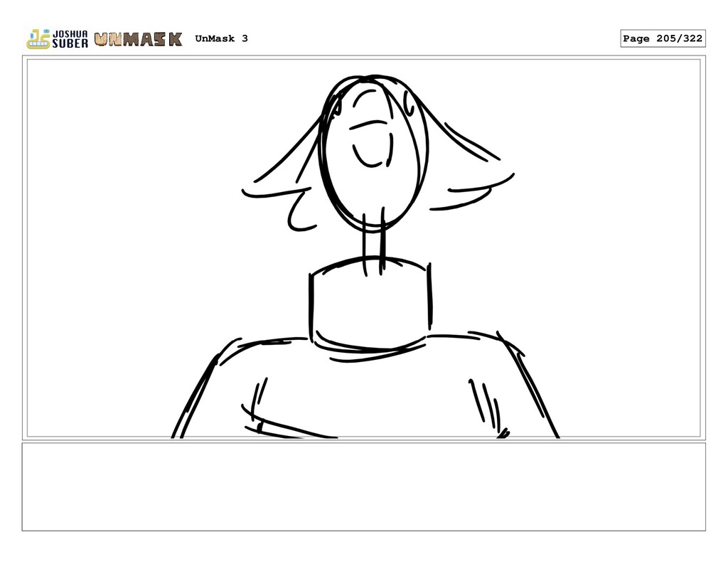Viewport: 728px width, 564px height.
Task: Click the Joshua Suber logo
Action: [57, 39]
